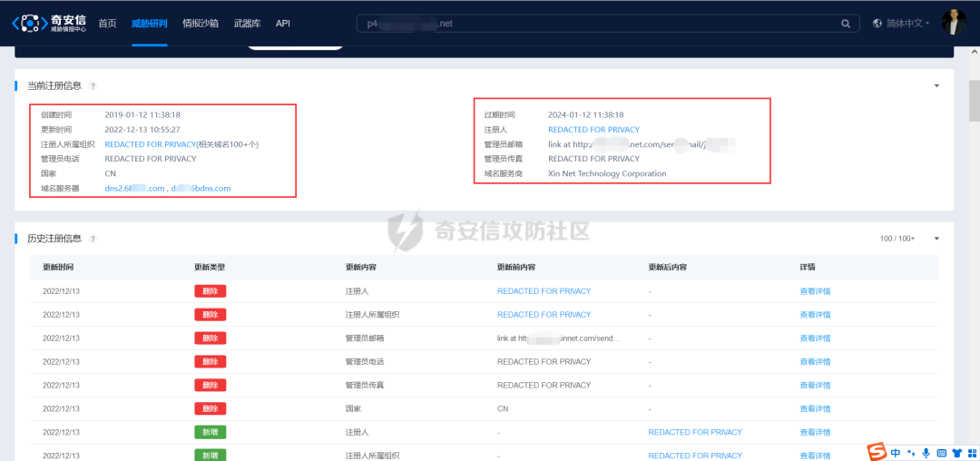Toggle the 中 Chinese input mode icon
This screenshot has width=980, height=461.
pyautogui.click(x=896, y=452)
